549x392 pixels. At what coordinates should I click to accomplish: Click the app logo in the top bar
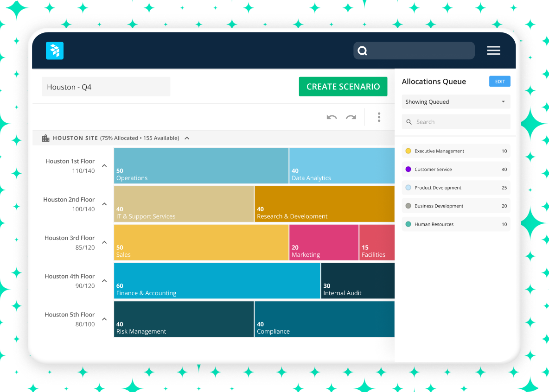54,50
